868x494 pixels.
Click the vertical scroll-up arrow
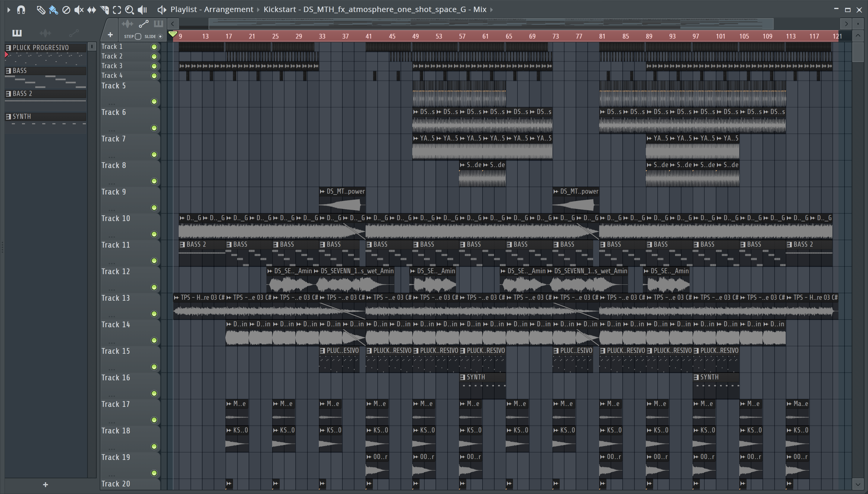(x=858, y=36)
